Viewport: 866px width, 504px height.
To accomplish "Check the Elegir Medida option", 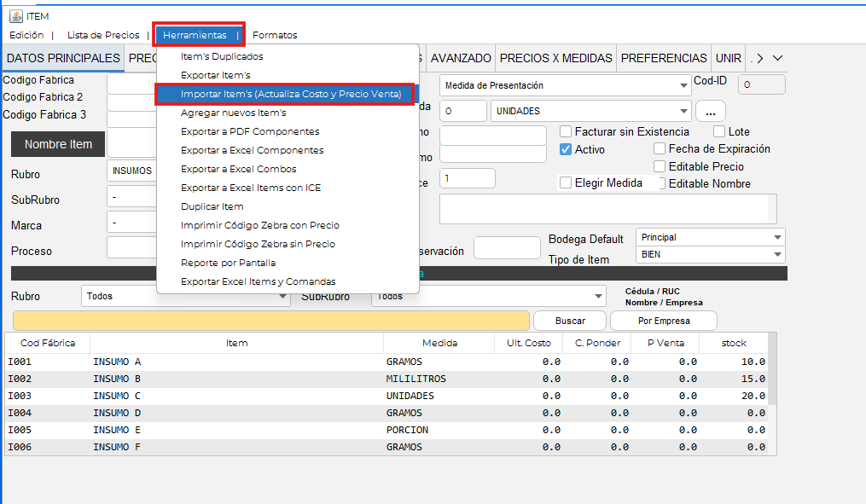I will (566, 182).
